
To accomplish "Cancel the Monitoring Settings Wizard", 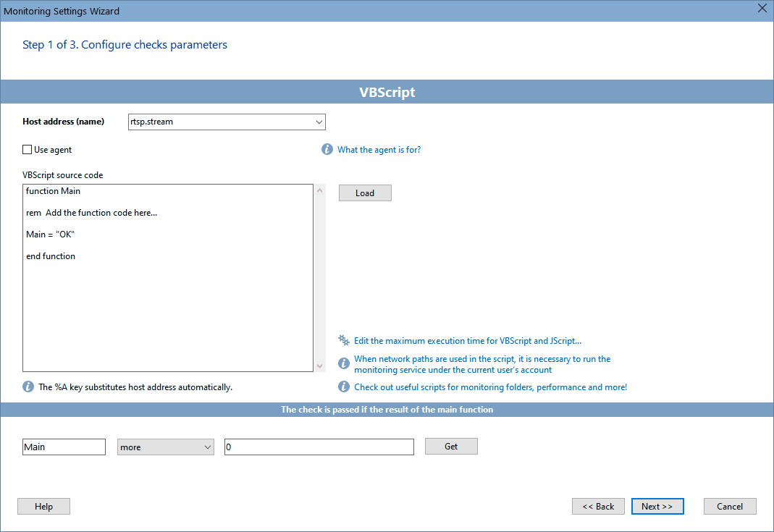I will 730,506.
